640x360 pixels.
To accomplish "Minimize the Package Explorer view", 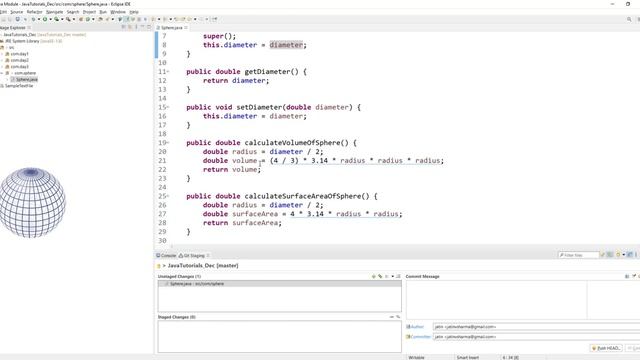I will point(142,27).
